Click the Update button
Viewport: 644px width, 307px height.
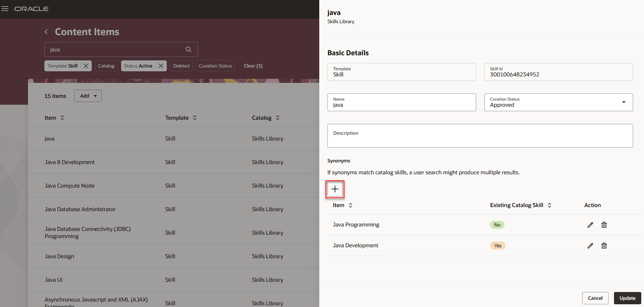coord(628,298)
